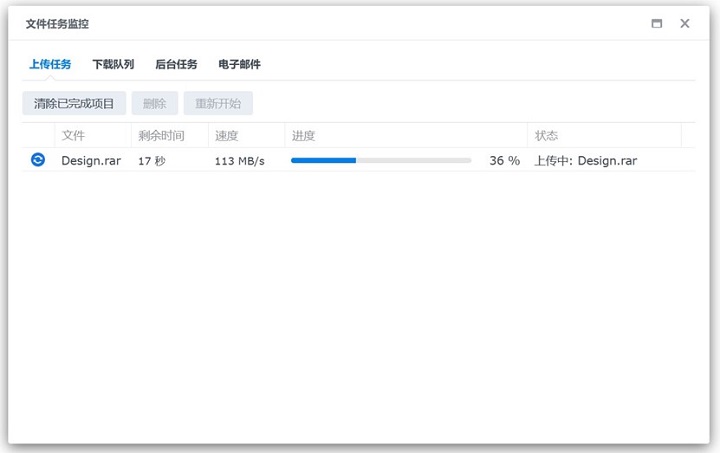Switch to the 电子邮件 tab
720x453 pixels.
click(x=239, y=64)
